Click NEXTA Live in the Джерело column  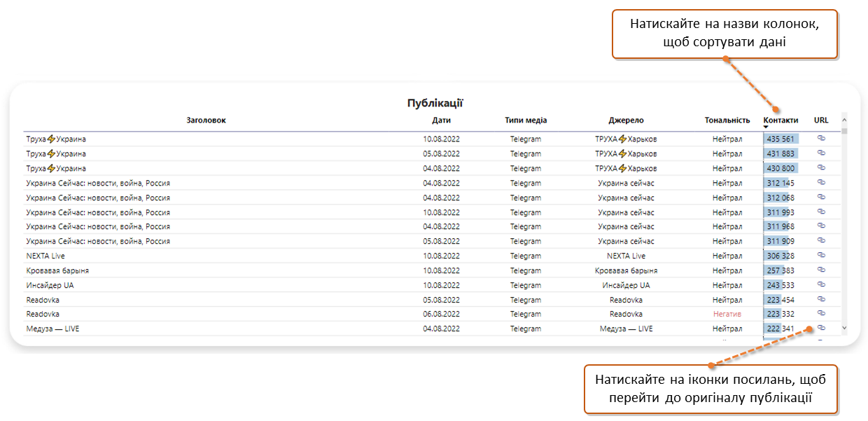coord(626,256)
